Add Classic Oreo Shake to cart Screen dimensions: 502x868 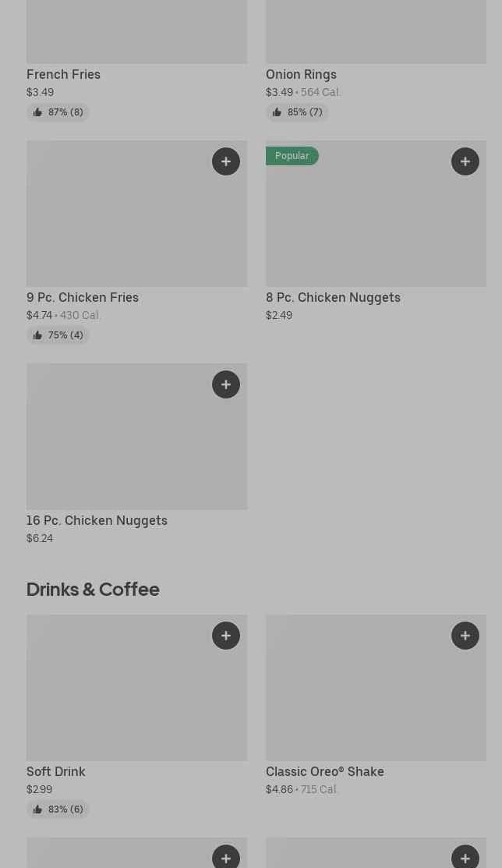pos(465,636)
